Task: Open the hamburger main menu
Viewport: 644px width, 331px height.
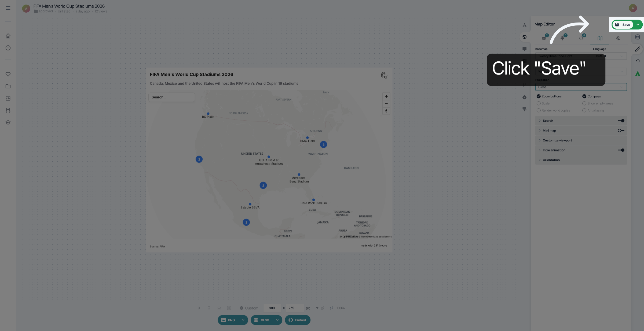Action: 8,8
